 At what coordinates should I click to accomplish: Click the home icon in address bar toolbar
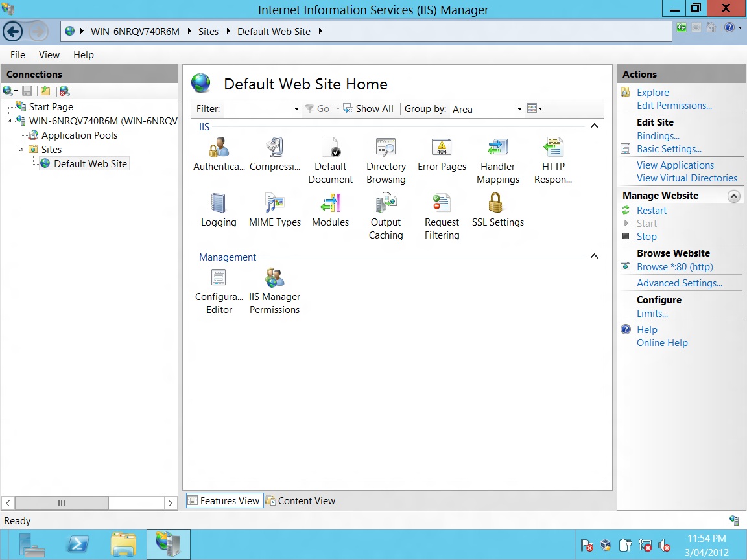[711, 28]
